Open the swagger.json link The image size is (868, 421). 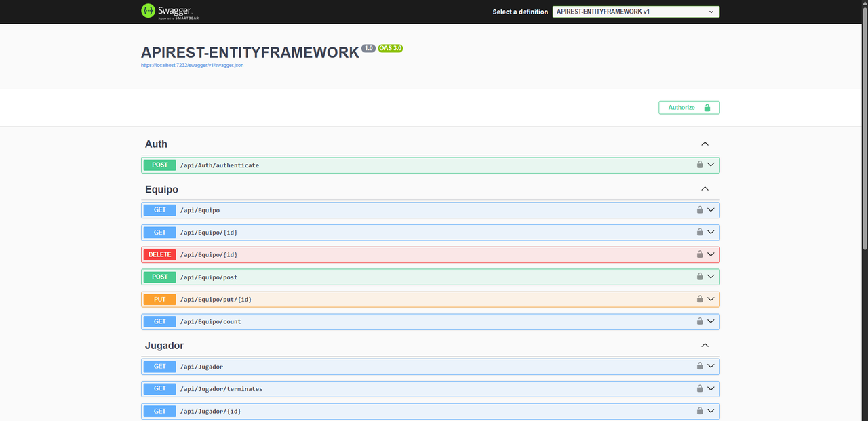pos(192,66)
